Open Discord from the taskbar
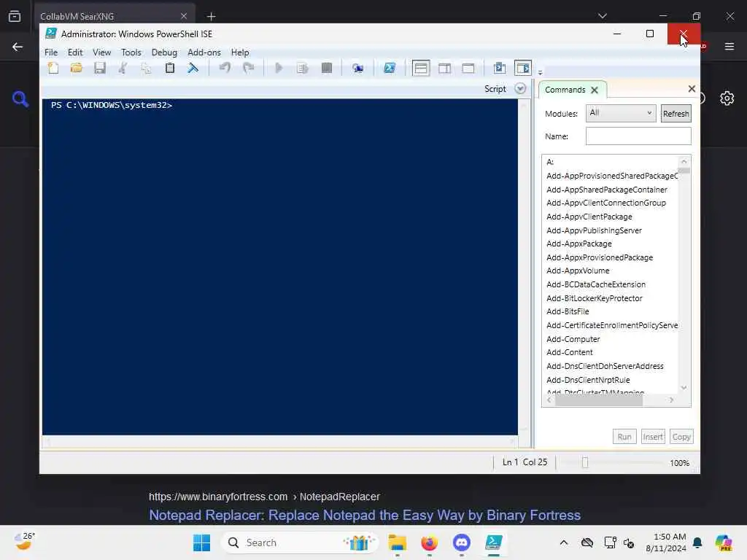Image resolution: width=747 pixels, height=560 pixels. tap(461, 542)
